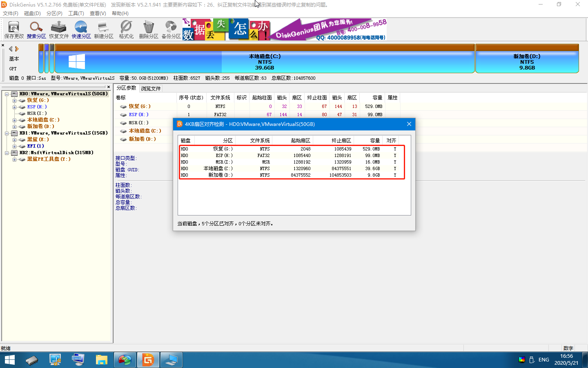Screen dimensions: 588x368
Task: Expand the 恢复 (G:) tree node
Action: click(x=14, y=101)
